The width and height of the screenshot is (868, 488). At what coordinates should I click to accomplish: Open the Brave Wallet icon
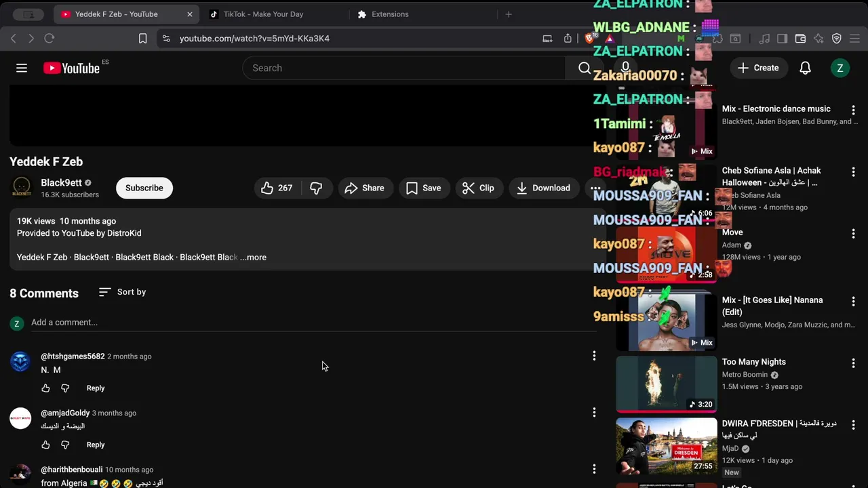point(800,39)
